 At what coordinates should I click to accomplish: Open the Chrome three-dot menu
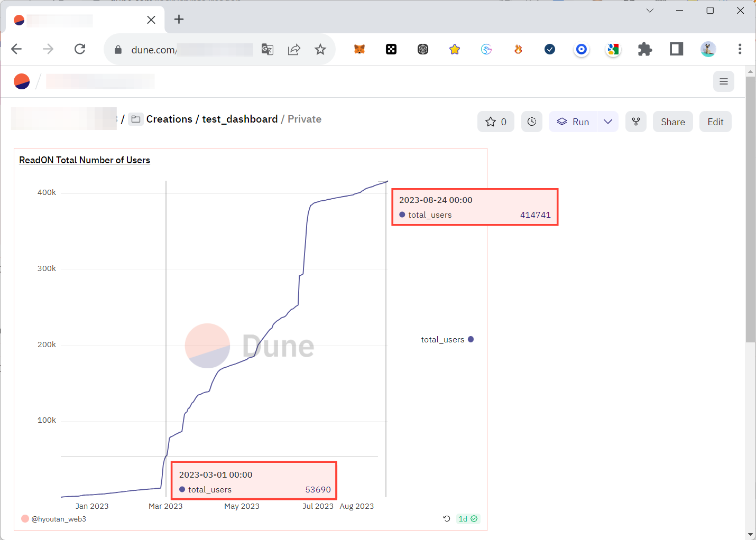[x=740, y=49]
